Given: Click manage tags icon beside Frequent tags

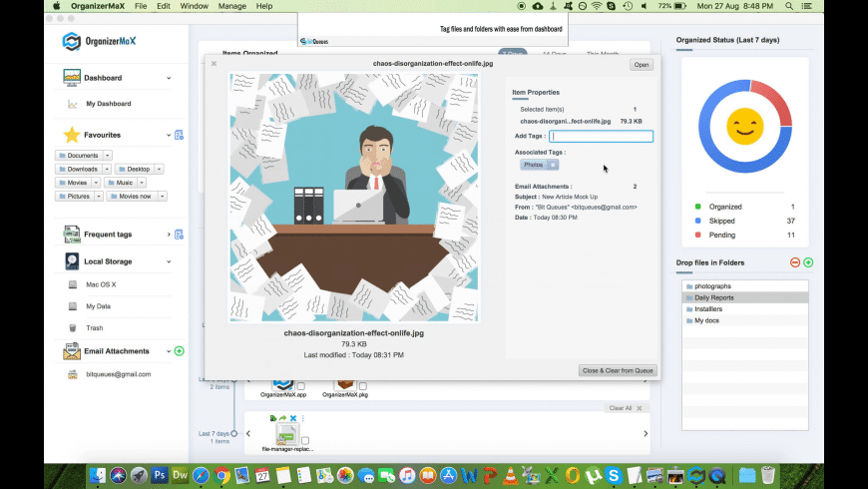Looking at the screenshot, I should pyautogui.click(x=179, y=235).
